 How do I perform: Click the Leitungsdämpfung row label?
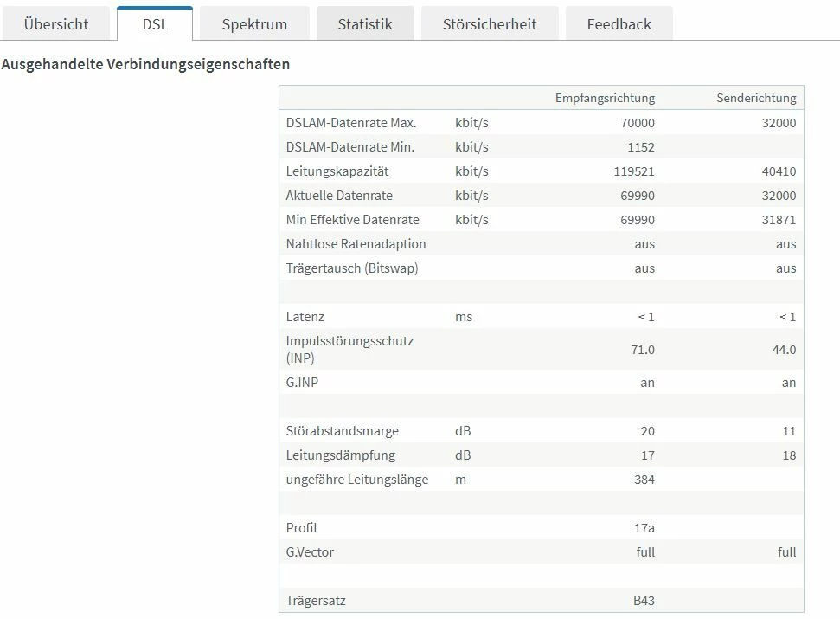tap(341, 455)
